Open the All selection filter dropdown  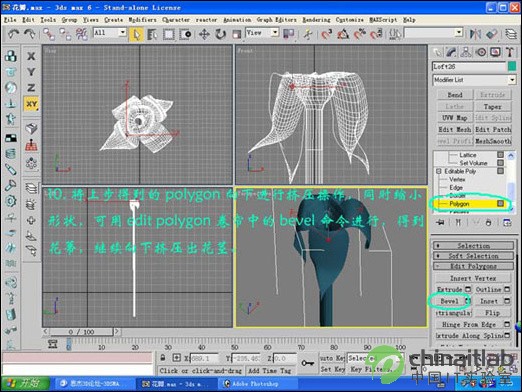[110, 33]
